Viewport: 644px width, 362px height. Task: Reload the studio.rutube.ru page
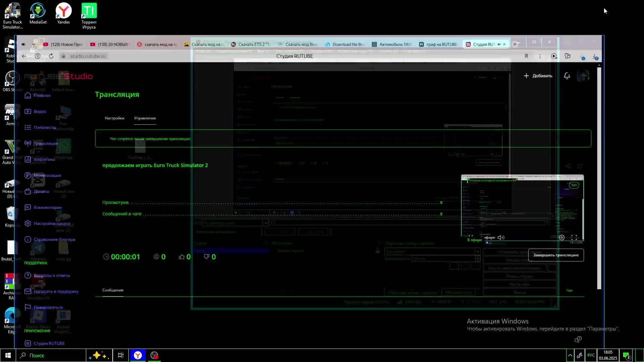tap(51, 56)
